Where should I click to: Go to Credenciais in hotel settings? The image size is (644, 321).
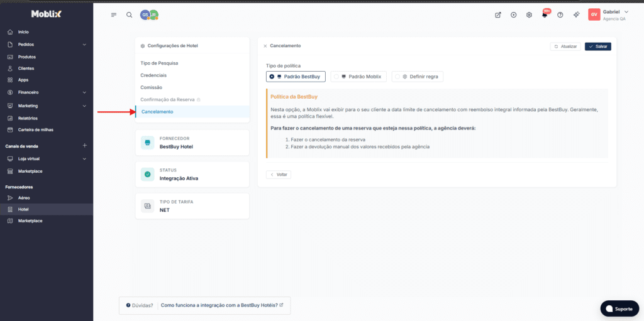[x=153, y=75]
